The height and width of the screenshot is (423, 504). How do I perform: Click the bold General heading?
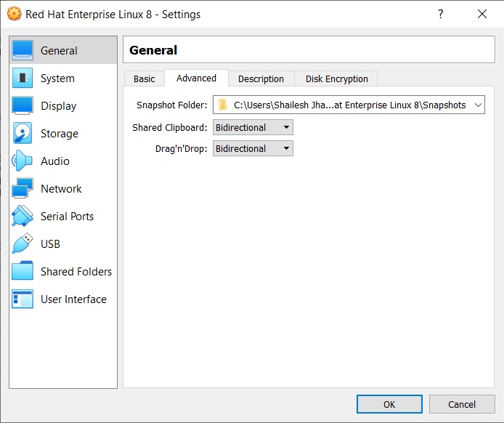153,50
